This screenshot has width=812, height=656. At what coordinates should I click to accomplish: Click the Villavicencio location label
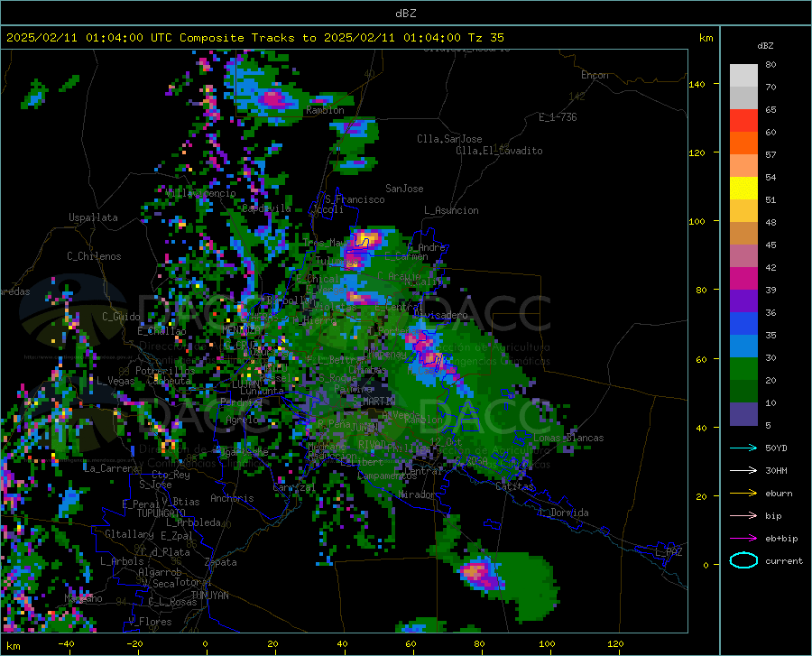[201, 193]
